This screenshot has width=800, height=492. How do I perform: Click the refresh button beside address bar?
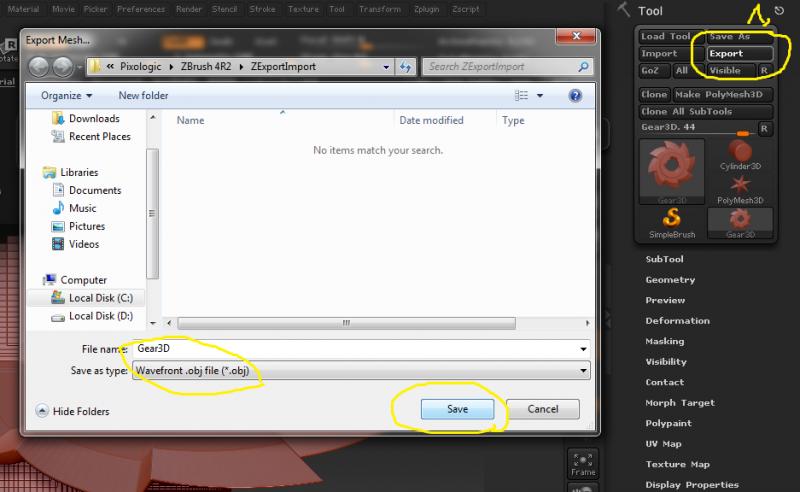pyautogui.click(x=406, y=67)
